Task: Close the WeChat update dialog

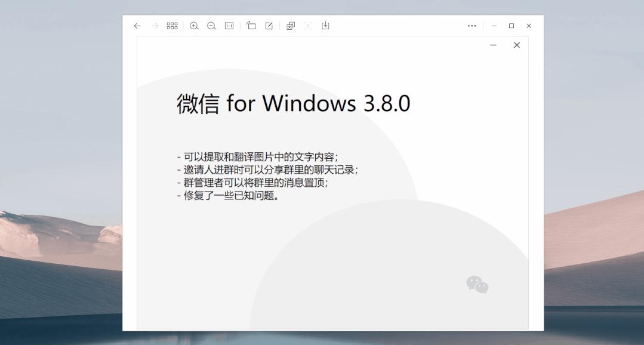Action: (516, 45)
